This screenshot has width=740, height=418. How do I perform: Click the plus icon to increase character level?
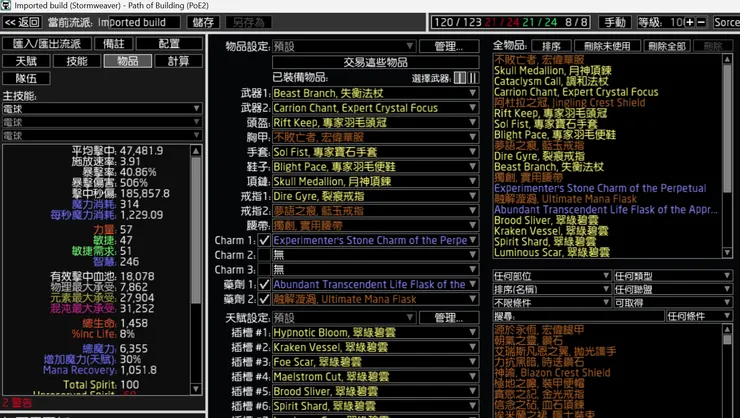(x=690, y=22)
